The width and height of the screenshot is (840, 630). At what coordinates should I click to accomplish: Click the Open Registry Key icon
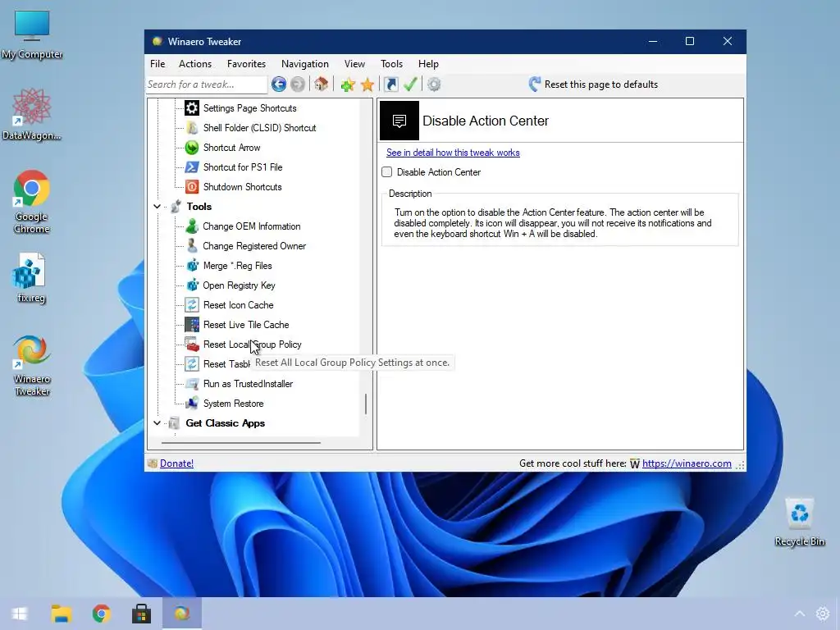[192, 285]
